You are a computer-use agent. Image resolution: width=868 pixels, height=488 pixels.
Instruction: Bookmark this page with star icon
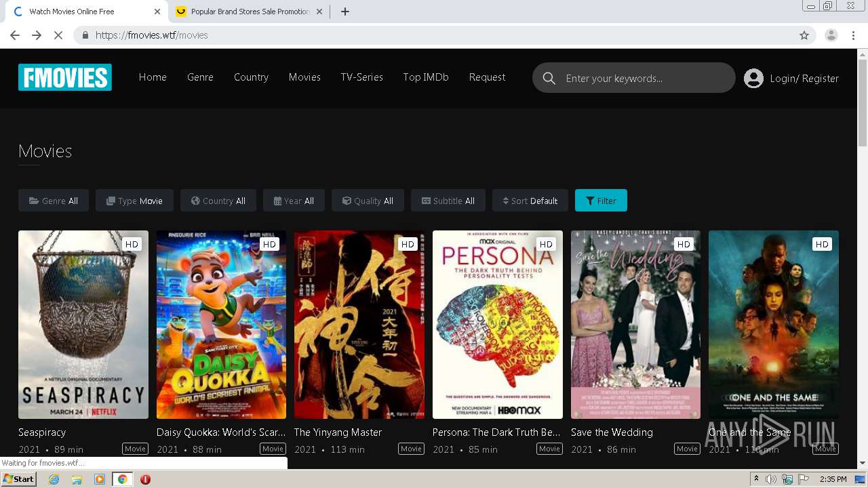coord(804,35)
